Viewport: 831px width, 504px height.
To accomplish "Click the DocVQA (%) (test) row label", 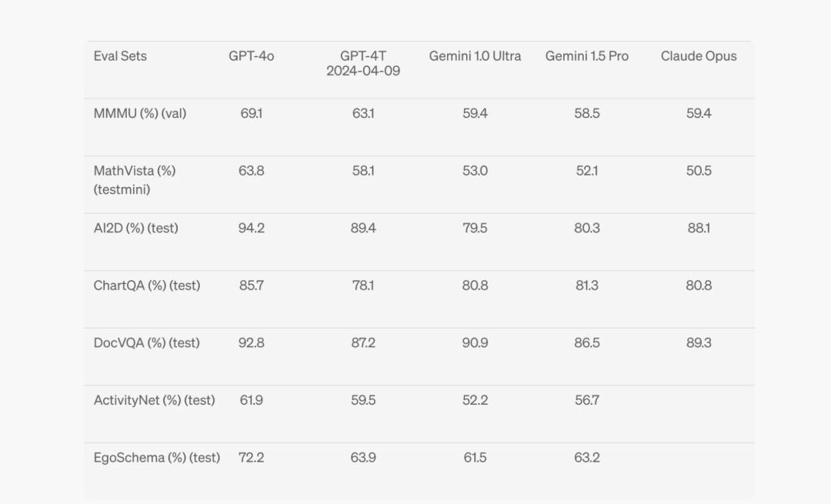I will coord(147,343).
